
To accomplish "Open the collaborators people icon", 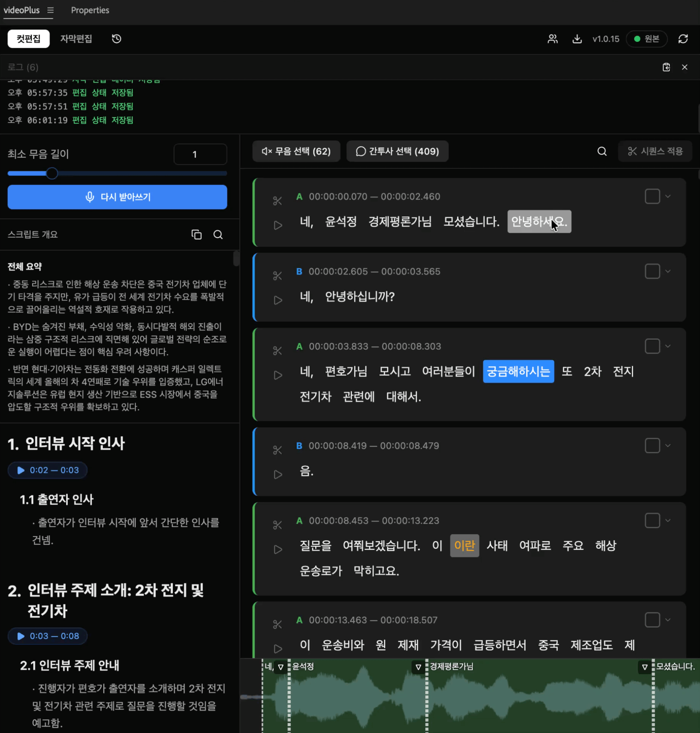I will pyautogui.click(x=552, y=39).
